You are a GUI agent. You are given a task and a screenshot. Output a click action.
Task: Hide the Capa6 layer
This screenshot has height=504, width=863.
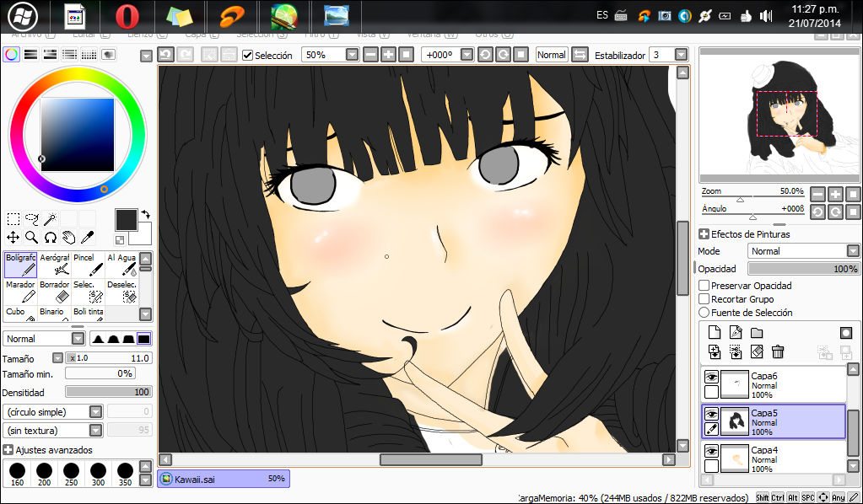point(712,377)
